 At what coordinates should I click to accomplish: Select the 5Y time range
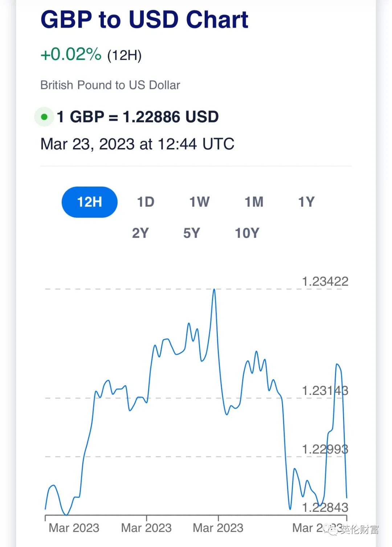click(192, 233)
